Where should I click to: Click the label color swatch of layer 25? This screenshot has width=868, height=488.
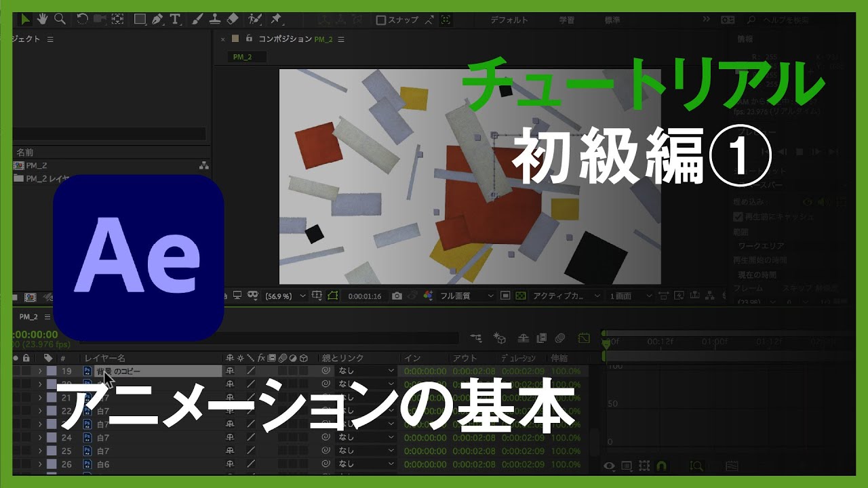(52, 451)
